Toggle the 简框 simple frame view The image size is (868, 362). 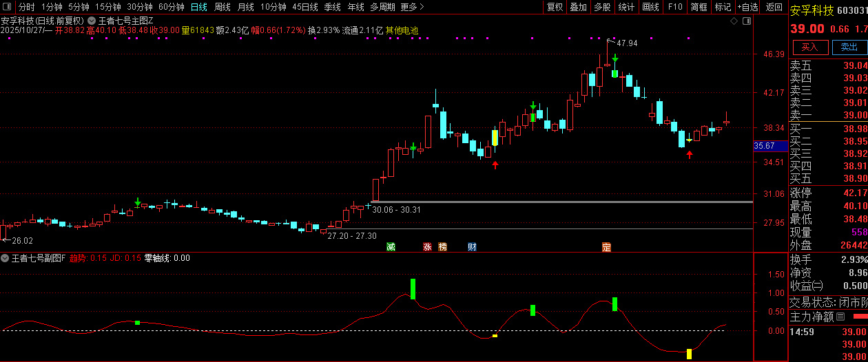click(699, 7)
